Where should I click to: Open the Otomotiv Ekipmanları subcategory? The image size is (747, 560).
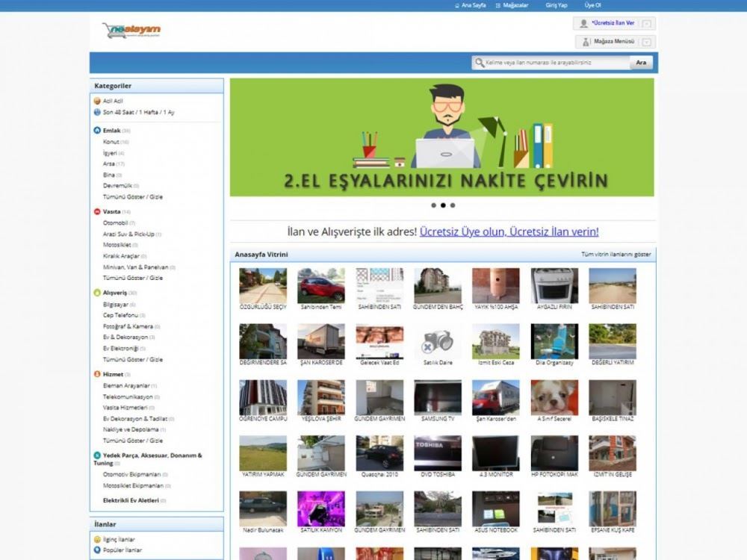pyautogui.click(x=132, y=475)
